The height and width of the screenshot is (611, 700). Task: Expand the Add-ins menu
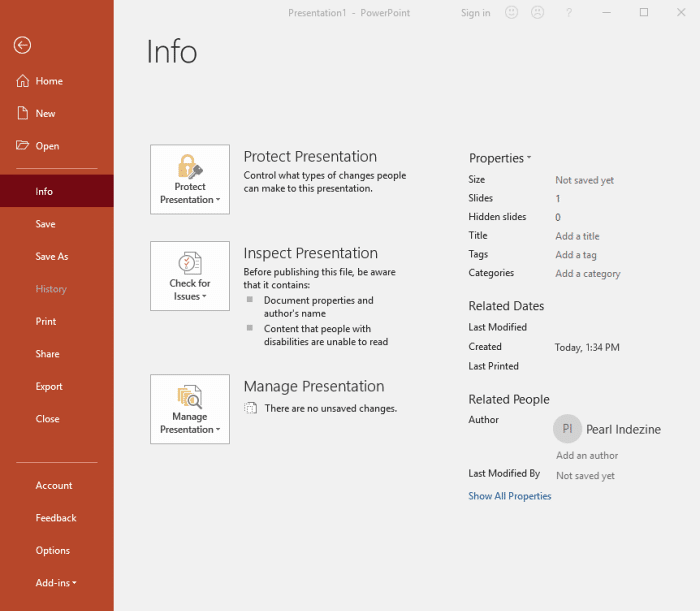(x=56, y=583)
